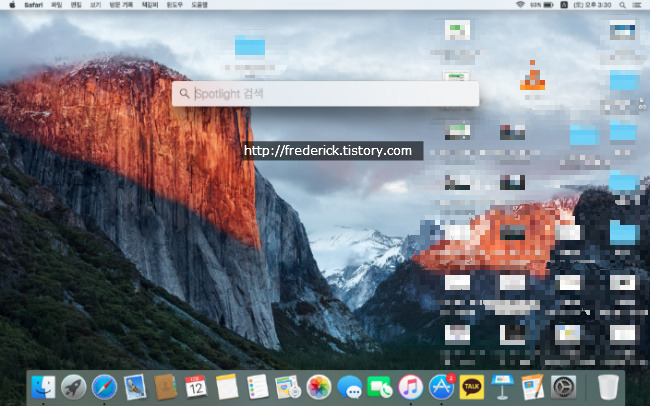Open Maps icon in Dock

point(288,387)
